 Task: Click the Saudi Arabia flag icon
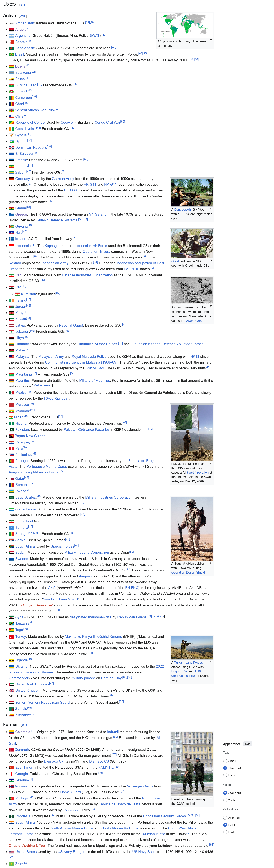coord(12,497)
